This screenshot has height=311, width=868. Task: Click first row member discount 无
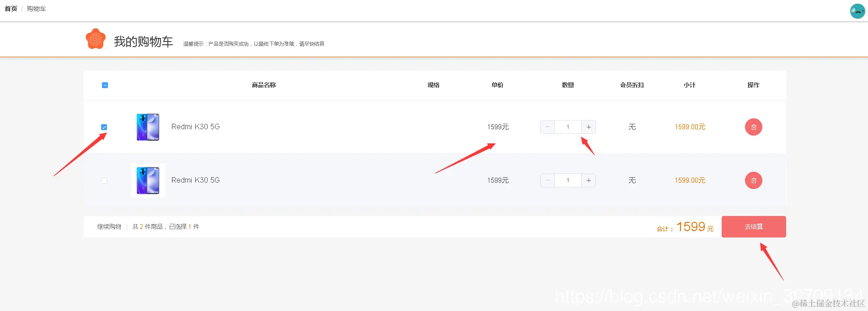tap(632, 127)
